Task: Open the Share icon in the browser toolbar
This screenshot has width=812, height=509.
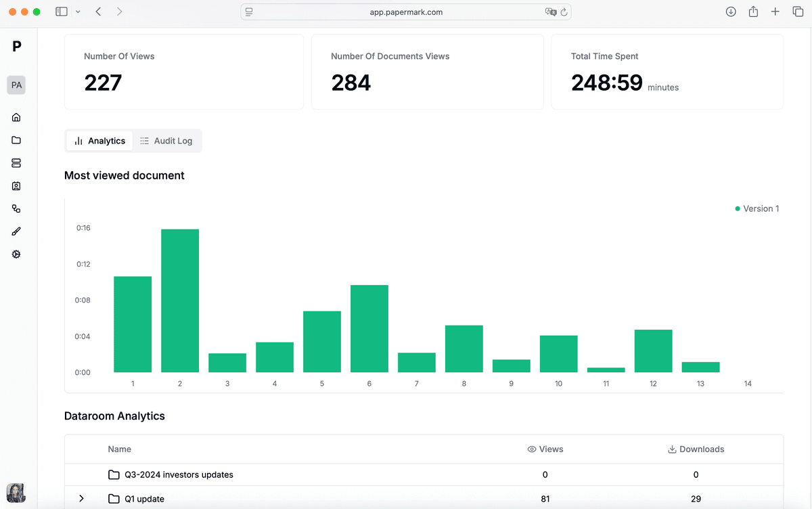Action: pos(753,12)
